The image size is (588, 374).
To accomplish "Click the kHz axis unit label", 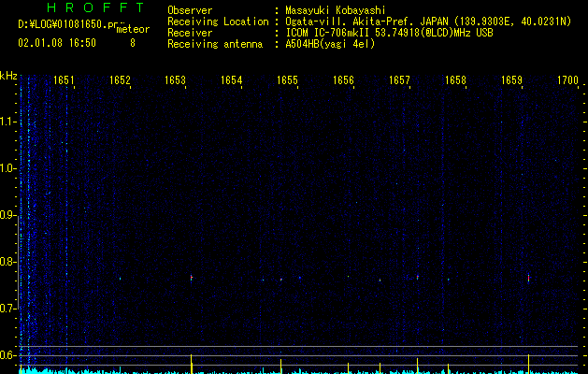I will [x=8, y=76].
